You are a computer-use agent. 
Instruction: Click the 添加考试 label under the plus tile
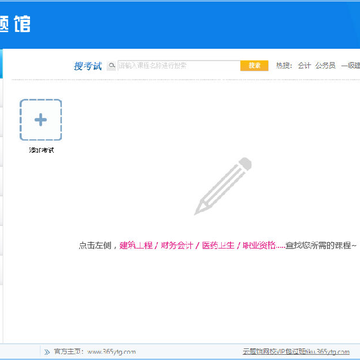point(41,150)
